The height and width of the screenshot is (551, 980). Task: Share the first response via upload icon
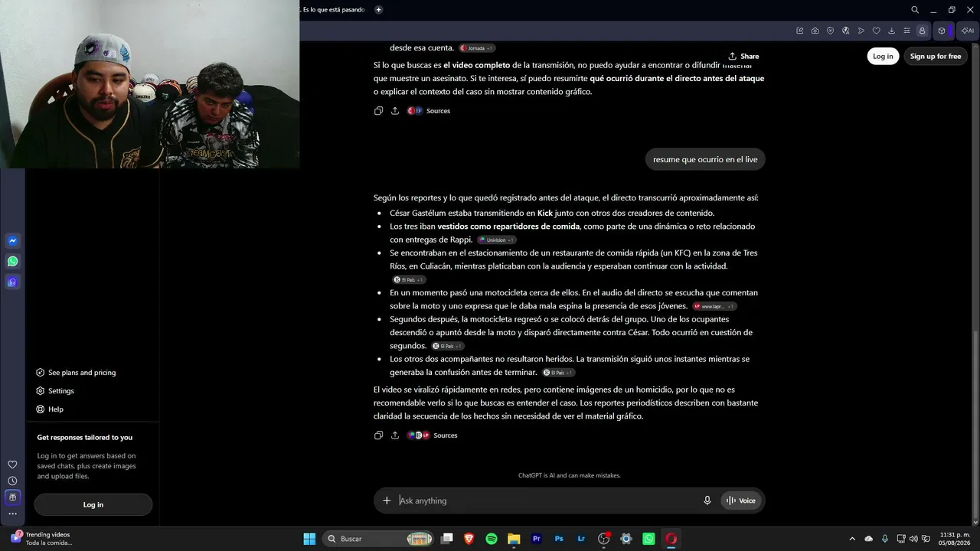pyautogui.click(x=395, y=111)
